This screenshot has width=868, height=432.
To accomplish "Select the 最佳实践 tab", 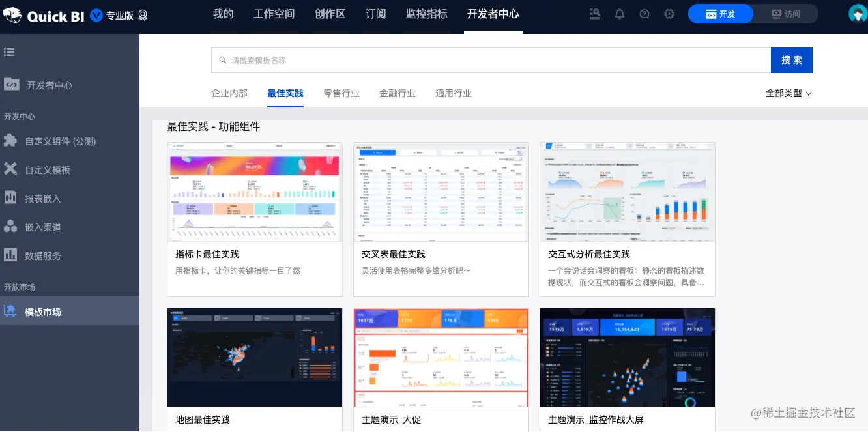I will (285, 93).
